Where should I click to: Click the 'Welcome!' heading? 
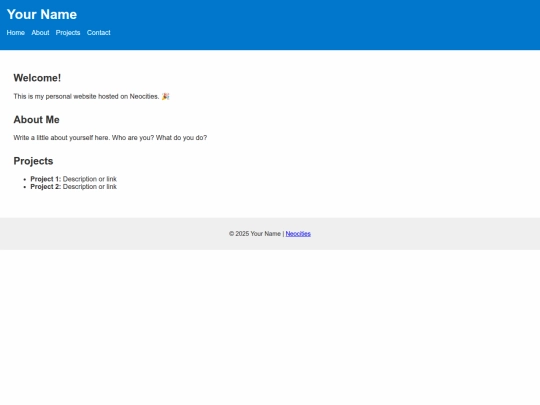click(x=37, y=78)
